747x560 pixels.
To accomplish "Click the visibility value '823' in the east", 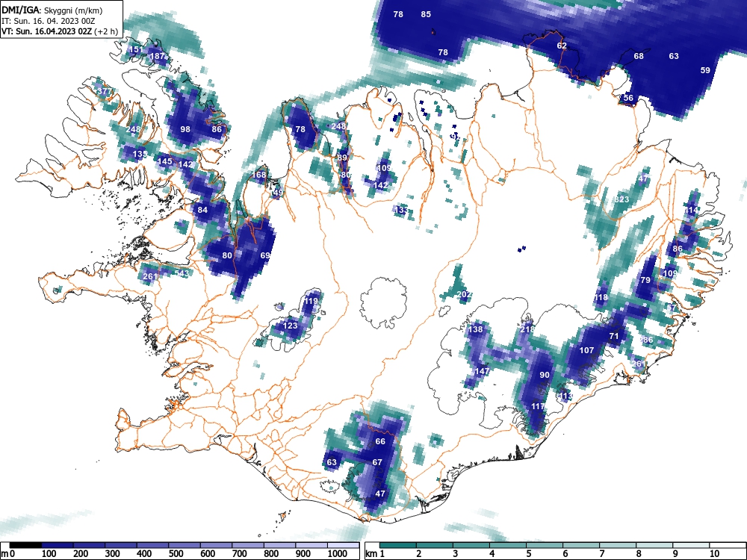I will coord(622,199).
